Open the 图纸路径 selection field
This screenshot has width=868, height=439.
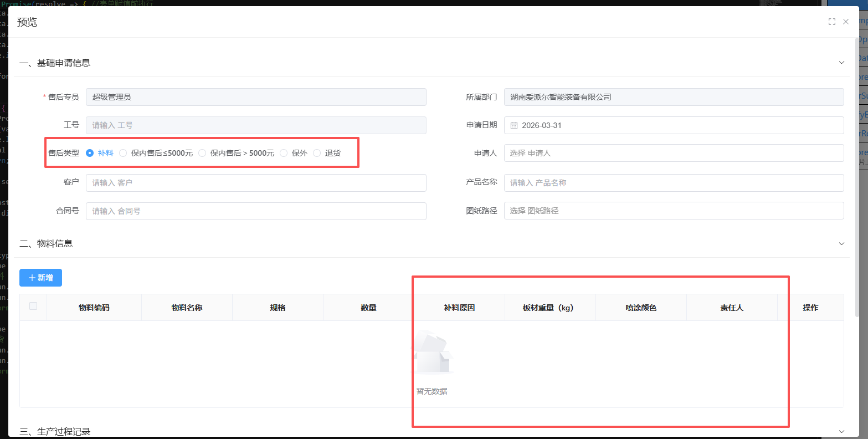[674, 211]
